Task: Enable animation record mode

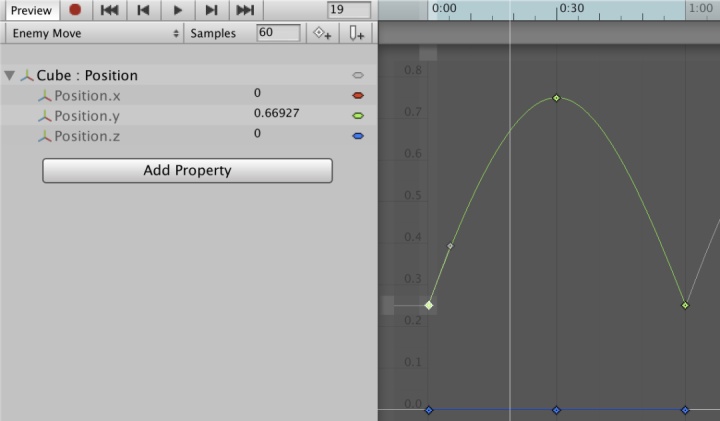Action: [75, 10]
